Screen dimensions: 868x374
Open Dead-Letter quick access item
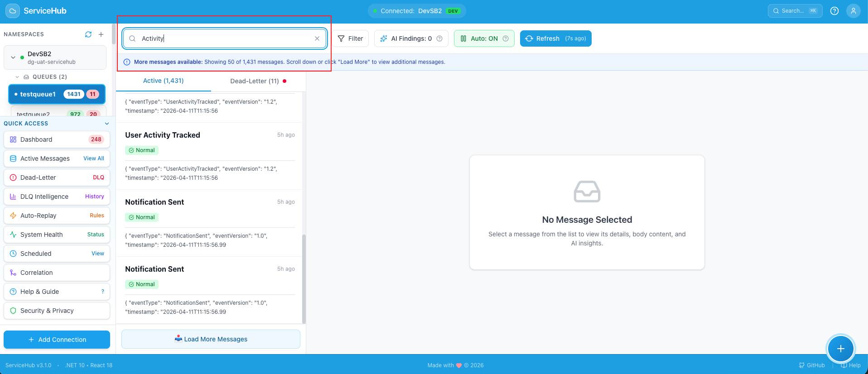(57, 177)
